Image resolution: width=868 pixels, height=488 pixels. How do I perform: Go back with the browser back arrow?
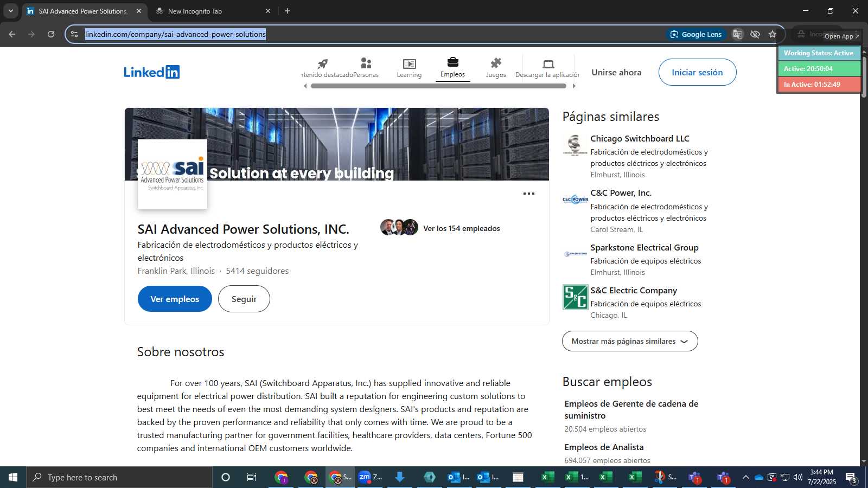(x=12, y=34)
